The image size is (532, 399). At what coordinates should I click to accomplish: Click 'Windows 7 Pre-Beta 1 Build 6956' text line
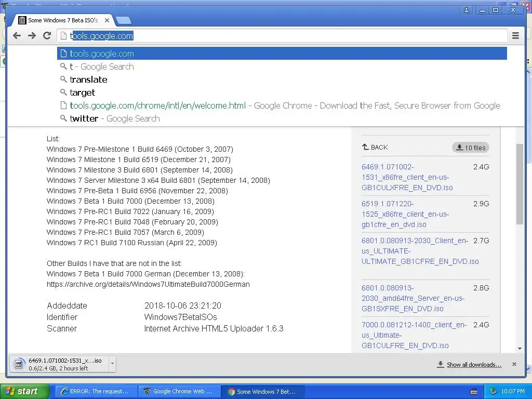click(x=137, y=191)
